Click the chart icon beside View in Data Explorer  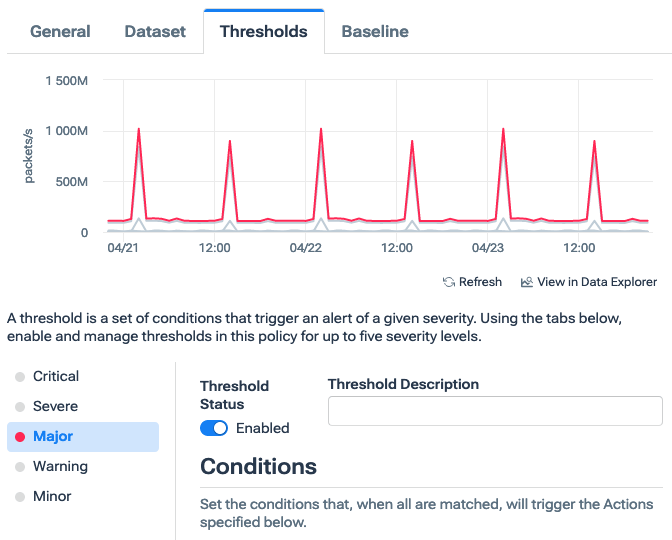[527, 282]
